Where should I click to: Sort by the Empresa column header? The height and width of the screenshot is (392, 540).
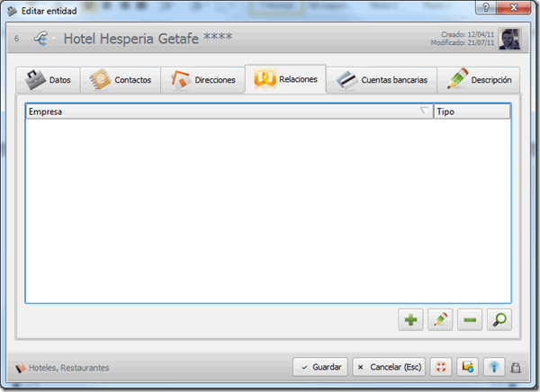[229, 111]
